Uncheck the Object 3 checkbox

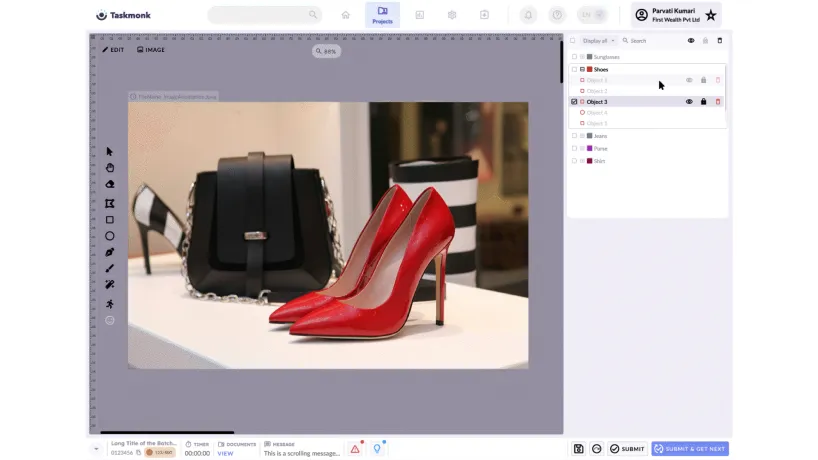574,102
